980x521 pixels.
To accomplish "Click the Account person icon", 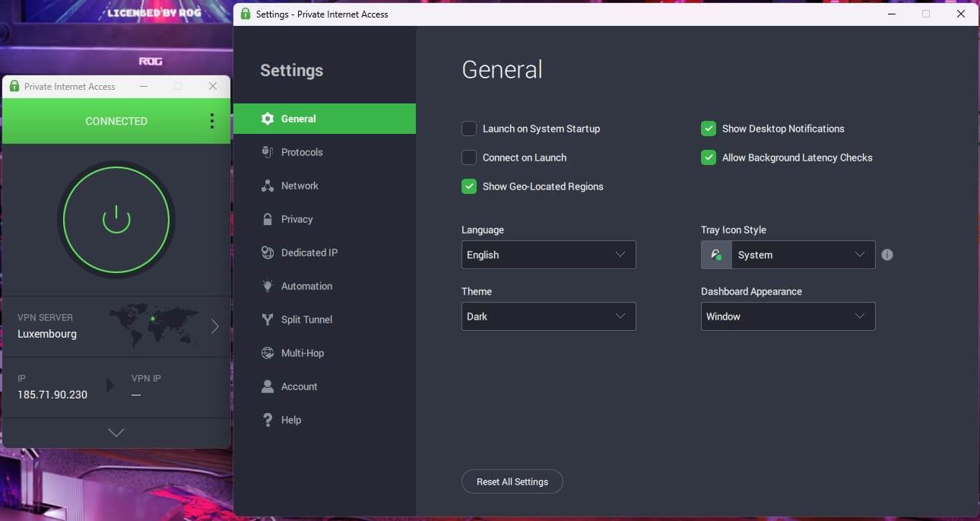I will [x=267, y=386].
